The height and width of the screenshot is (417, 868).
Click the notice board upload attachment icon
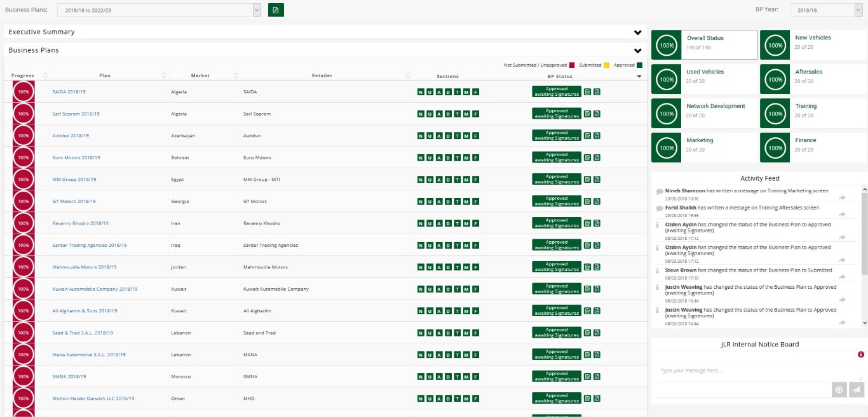(839, 390)
